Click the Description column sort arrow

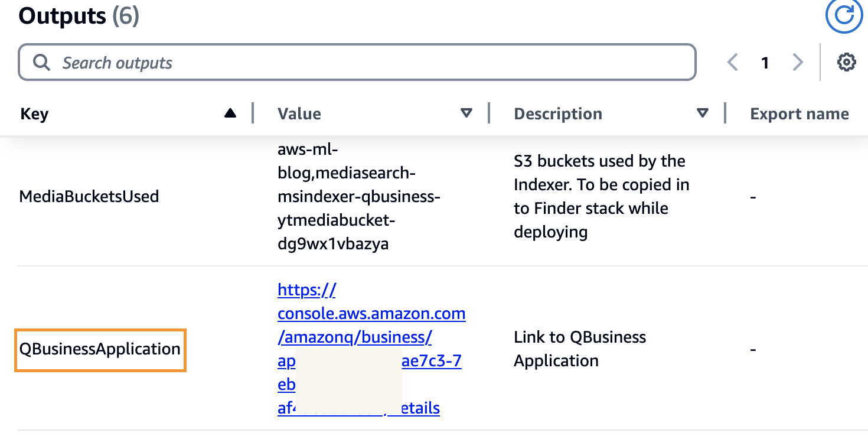[x=702, y=113]
